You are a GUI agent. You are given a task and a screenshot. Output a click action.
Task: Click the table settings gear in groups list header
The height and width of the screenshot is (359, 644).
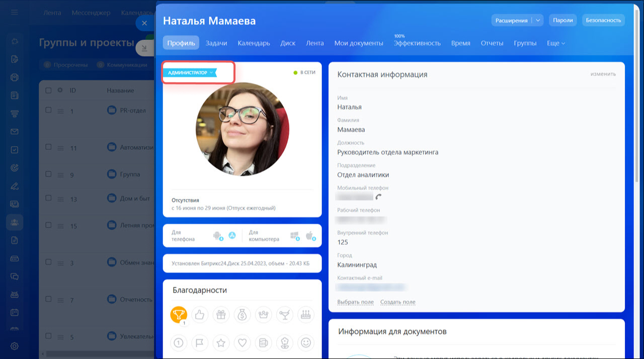coord(60,91)
